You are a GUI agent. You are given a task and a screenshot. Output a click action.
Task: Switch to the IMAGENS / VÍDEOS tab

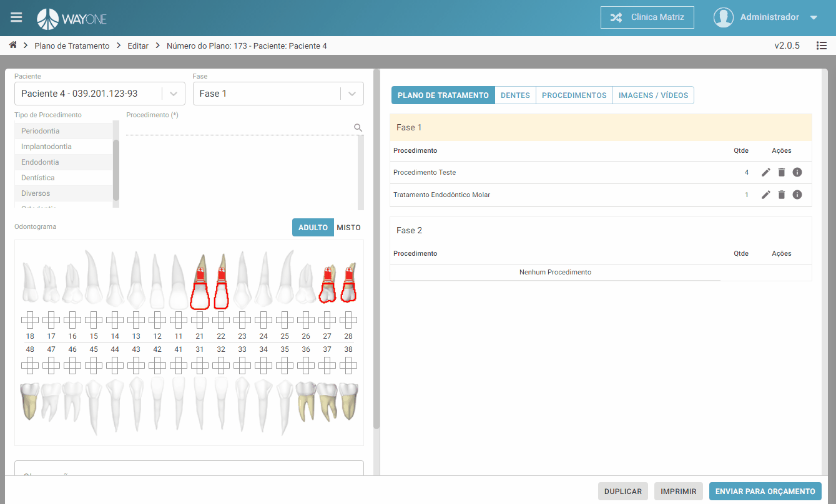(653, 95)
